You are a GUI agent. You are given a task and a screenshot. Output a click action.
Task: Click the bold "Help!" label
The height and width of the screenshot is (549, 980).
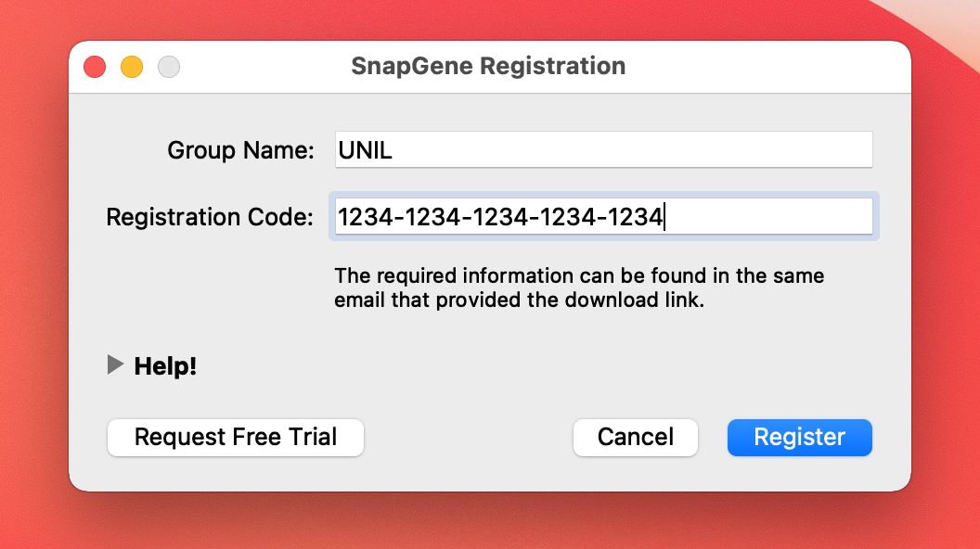tap(165, 366)
